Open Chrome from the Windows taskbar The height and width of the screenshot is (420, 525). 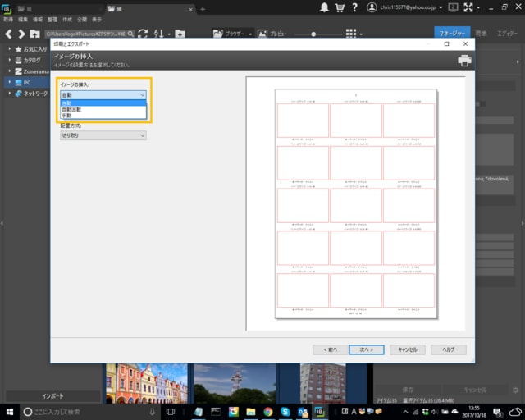point(268,411)
